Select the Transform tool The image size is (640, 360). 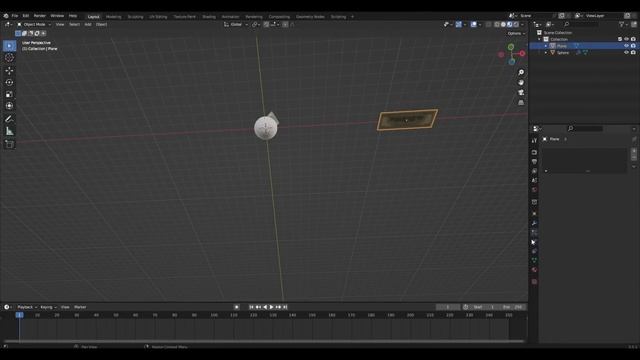point(9,106)
